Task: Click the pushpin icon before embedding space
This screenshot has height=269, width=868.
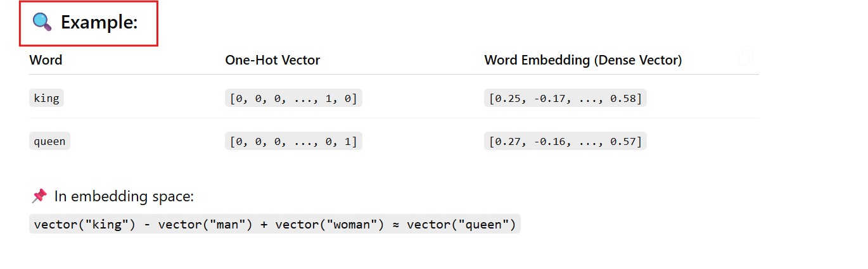Action: 39,196
